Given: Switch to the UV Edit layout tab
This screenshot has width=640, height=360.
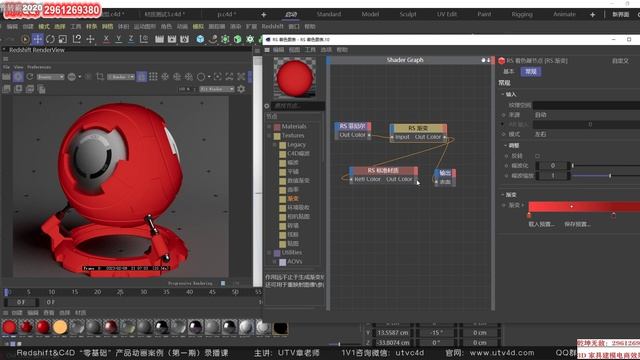Looking at the screenshot, I should tap(447, 14).
